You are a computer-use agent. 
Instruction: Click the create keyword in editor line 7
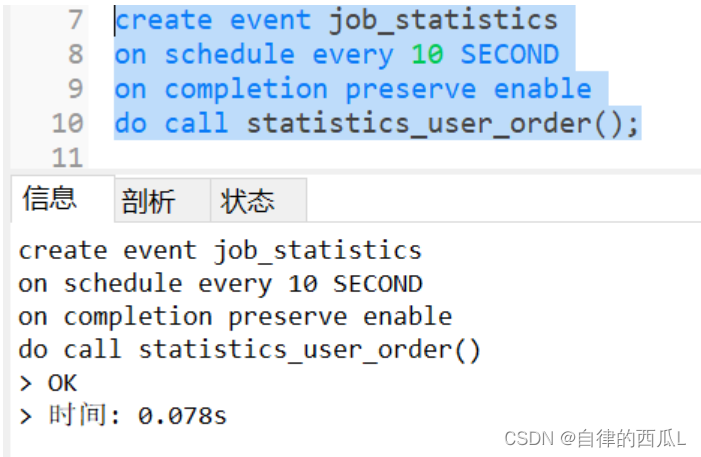(164, 19)
